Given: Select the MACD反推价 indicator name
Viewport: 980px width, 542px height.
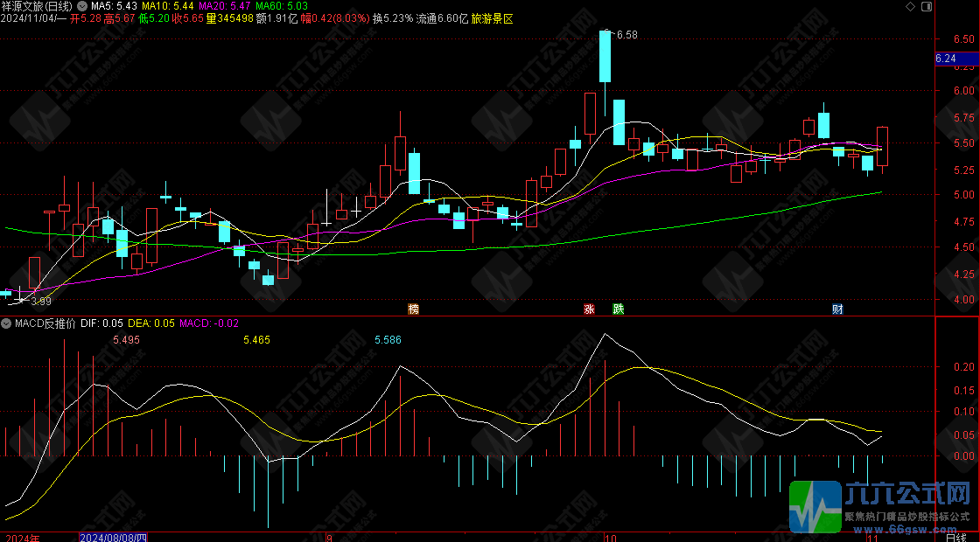Looking at the screenshot, I should point(44,323).
